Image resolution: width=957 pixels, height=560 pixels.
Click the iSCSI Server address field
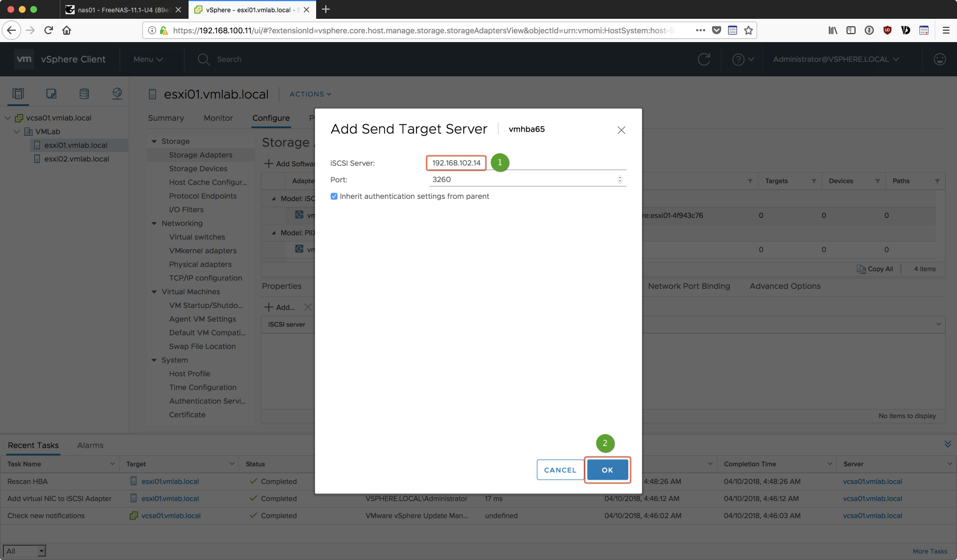(x=456, y=163)
